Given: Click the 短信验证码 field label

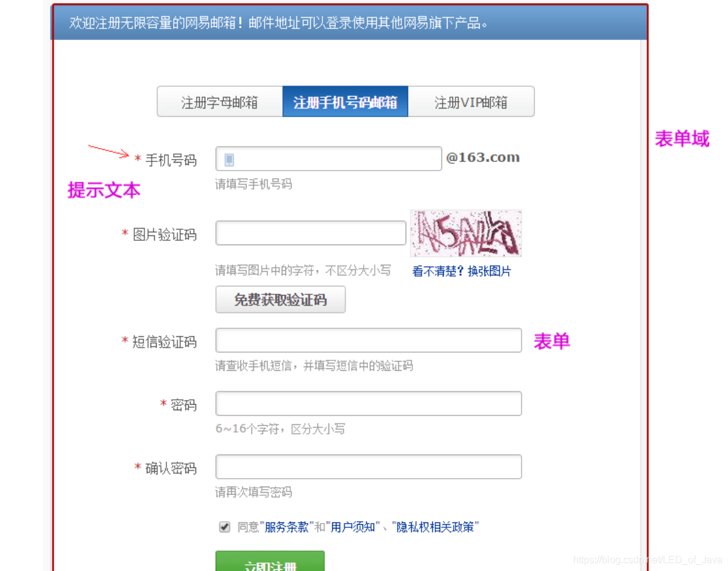Looking at the screenshot, I should [x=165, y=342].
